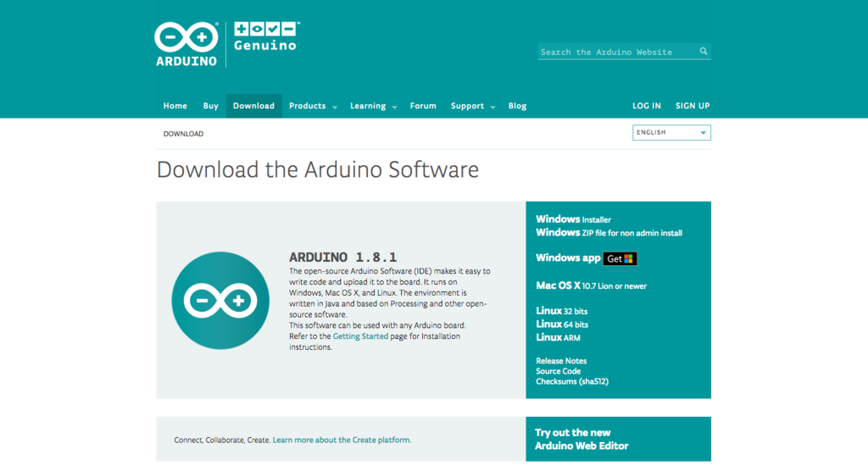Click the search magnifier icon
868x471 pixels.
click(x=703, y=51)
